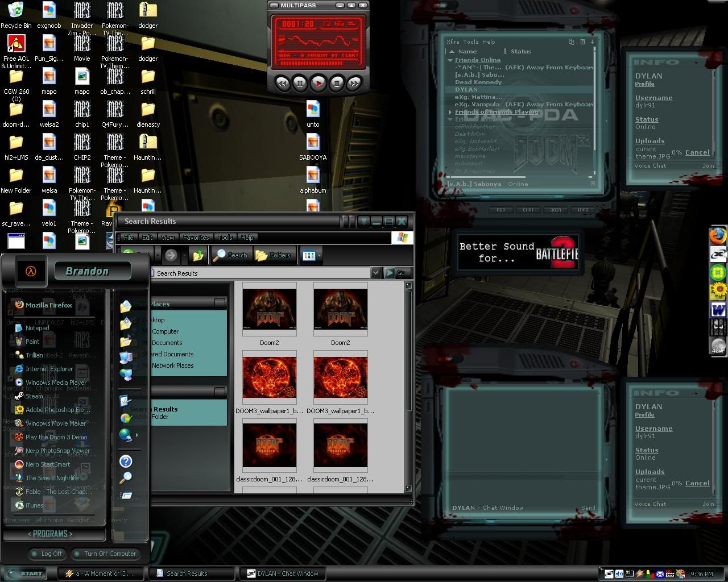Play the track in Multipass player
Image resolution: width=728 pixels, height=582 pixels.
tap(318, 84)
